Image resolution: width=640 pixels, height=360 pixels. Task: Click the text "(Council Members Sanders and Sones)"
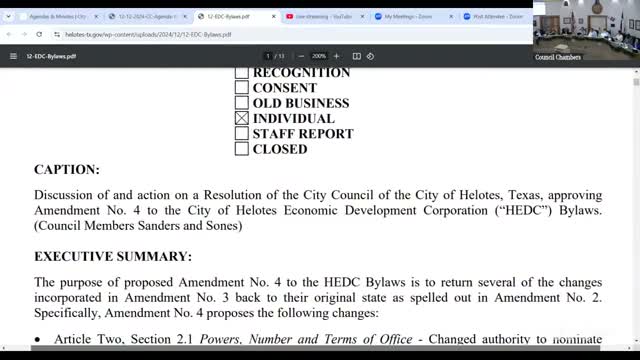pyautogui.click(x=138, y=226)
